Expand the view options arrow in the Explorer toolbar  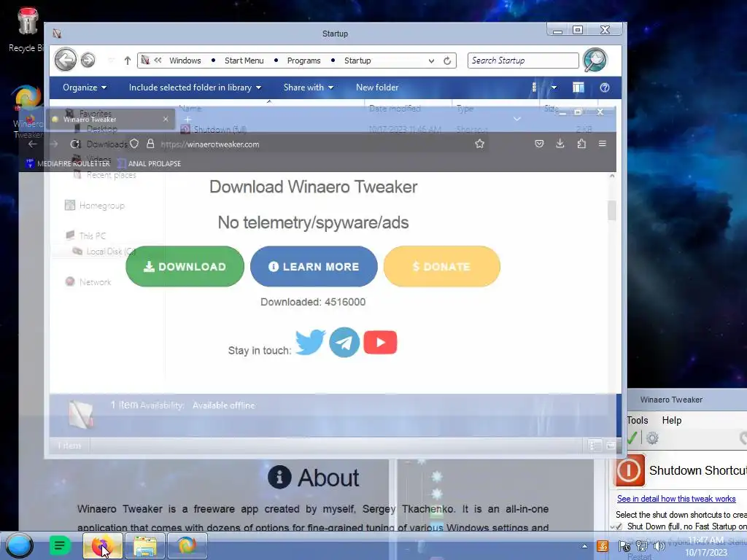coord(554,87)
